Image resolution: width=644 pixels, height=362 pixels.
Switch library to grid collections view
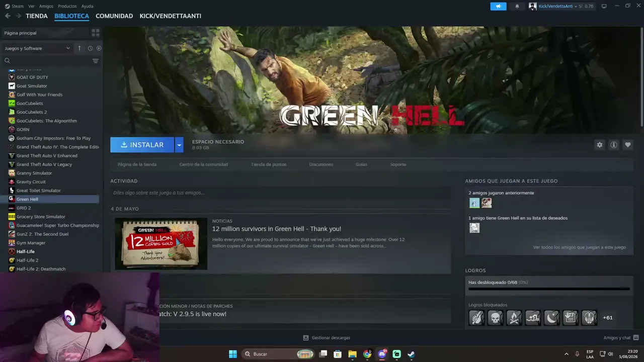click(x=96, y=33)
